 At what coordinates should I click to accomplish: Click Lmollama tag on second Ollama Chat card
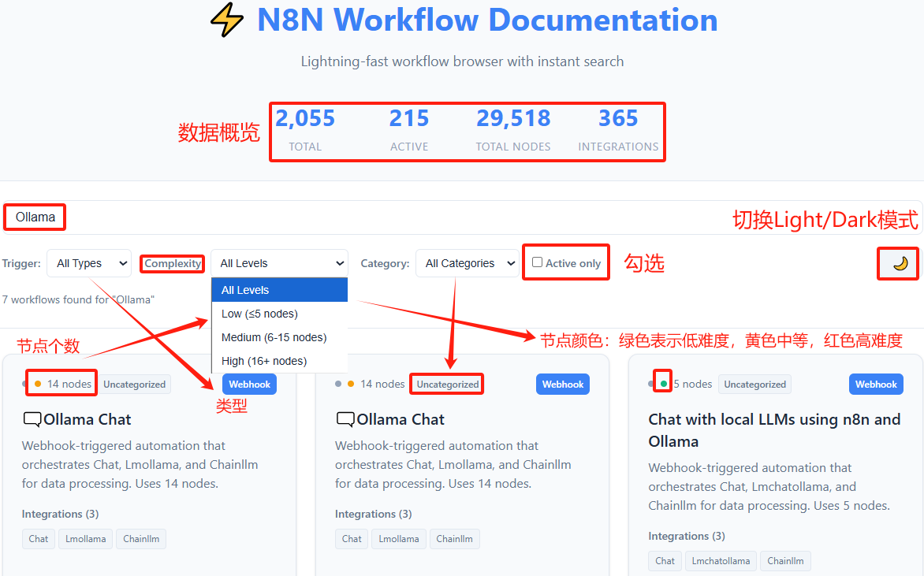point(399,539)
